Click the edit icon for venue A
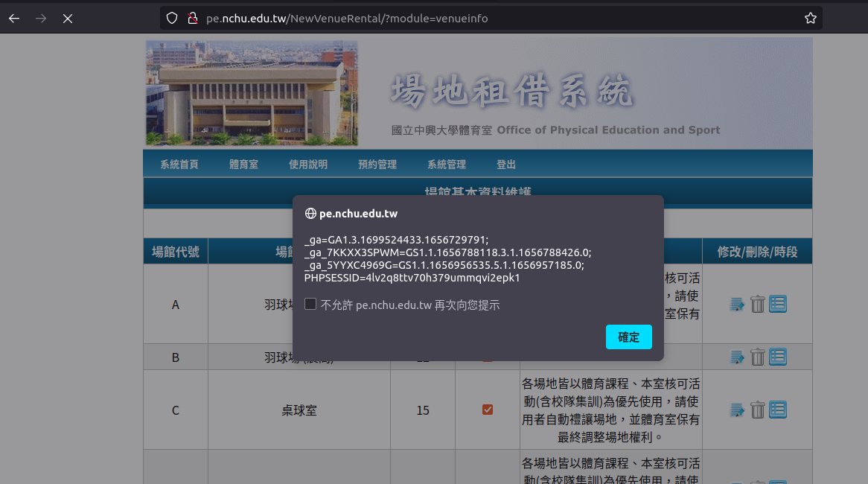 click(x=737, y=304)
